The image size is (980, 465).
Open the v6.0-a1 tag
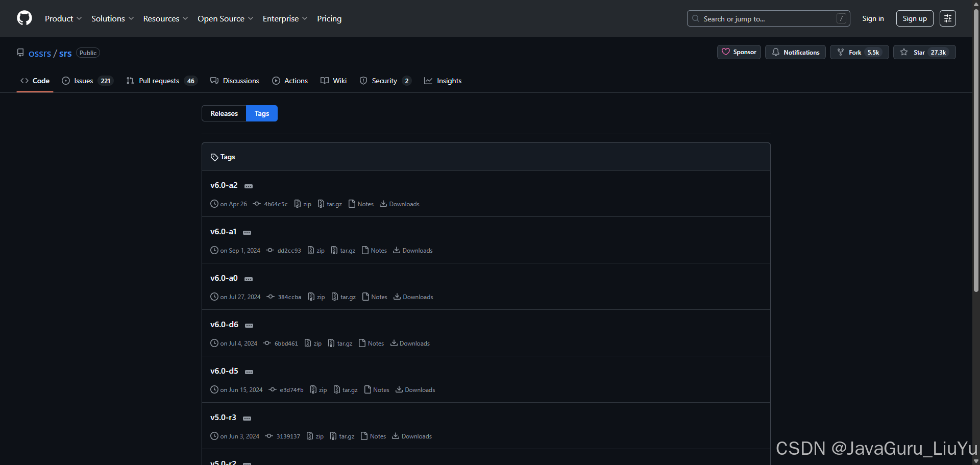point(224,232)
